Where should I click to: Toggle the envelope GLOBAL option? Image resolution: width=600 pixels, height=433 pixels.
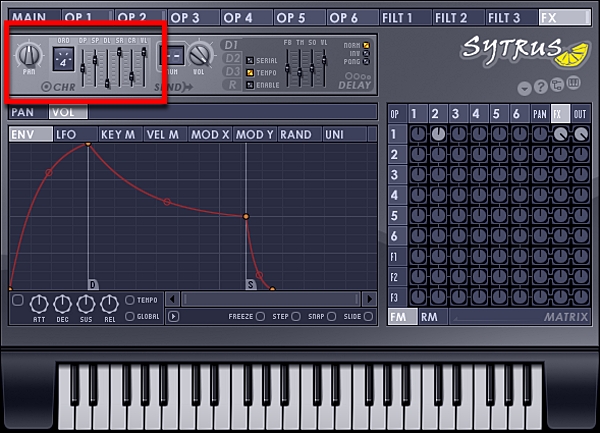(x=130, y=317)
